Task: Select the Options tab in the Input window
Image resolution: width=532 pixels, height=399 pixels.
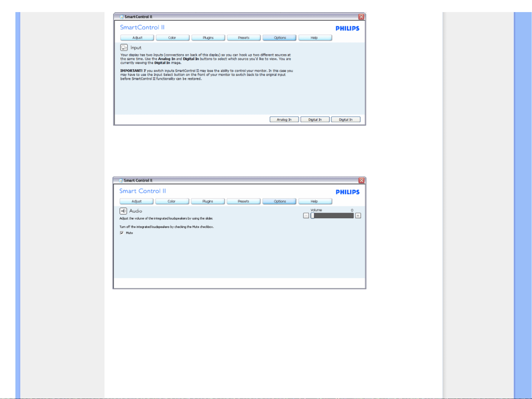Action: 279,38
